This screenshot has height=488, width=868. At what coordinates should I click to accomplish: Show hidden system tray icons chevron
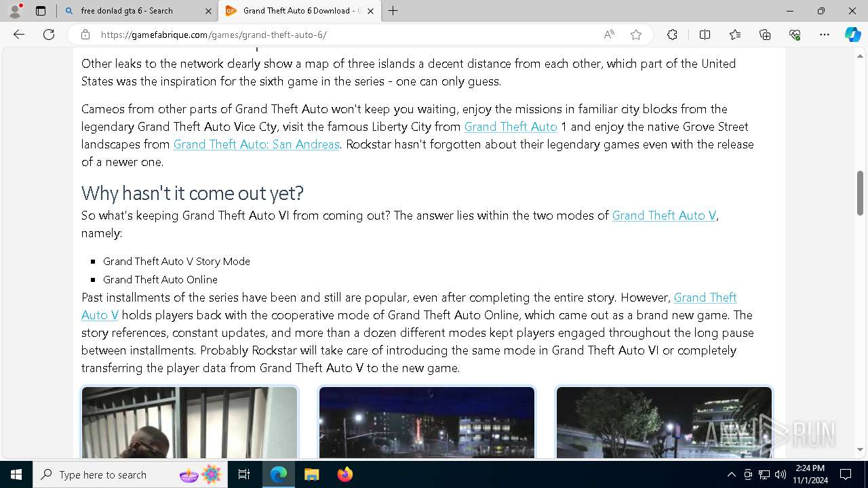pyautogui.click(x=731, y=474)
